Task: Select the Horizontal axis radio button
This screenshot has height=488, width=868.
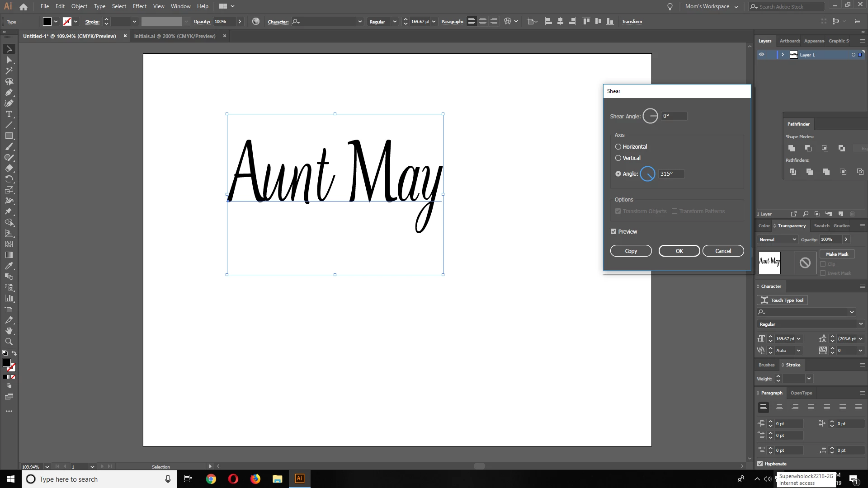Action: (618, 147)
